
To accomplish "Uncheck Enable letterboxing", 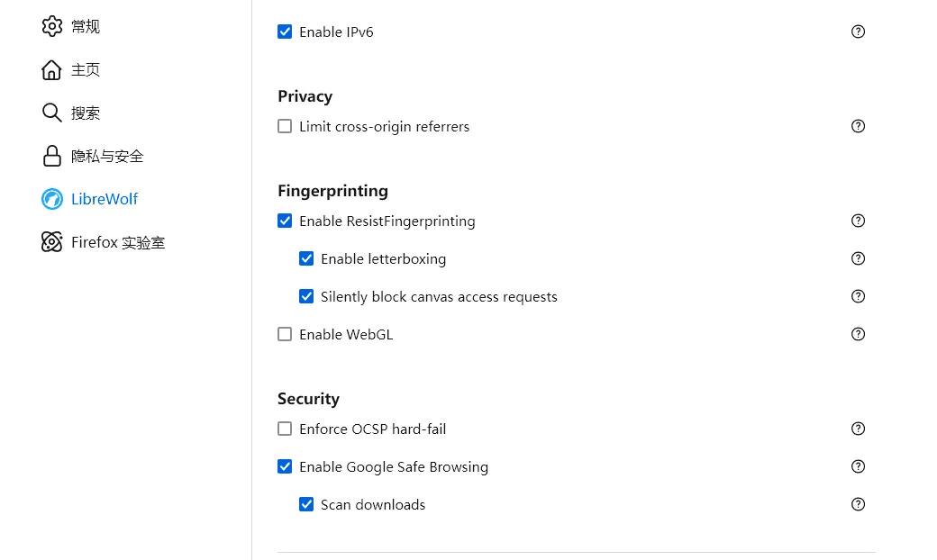I will [x=306, y=258].
